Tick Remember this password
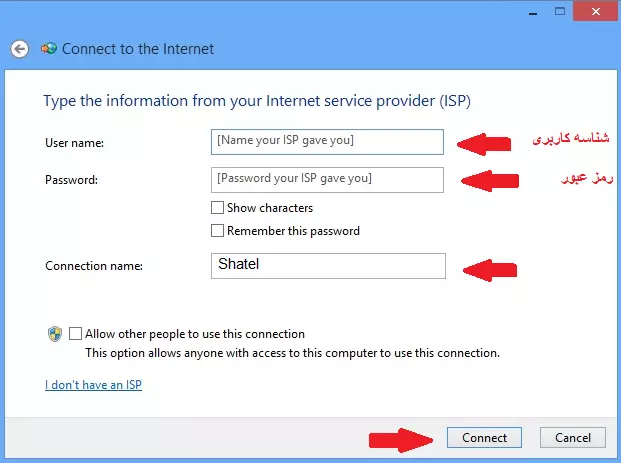Viewport: 621px width, 463px height. (x=217, y=231)
